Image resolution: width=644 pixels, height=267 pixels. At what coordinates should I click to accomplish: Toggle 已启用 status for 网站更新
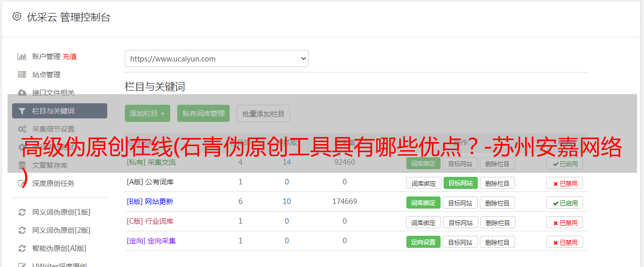click(x=565, y=203)
